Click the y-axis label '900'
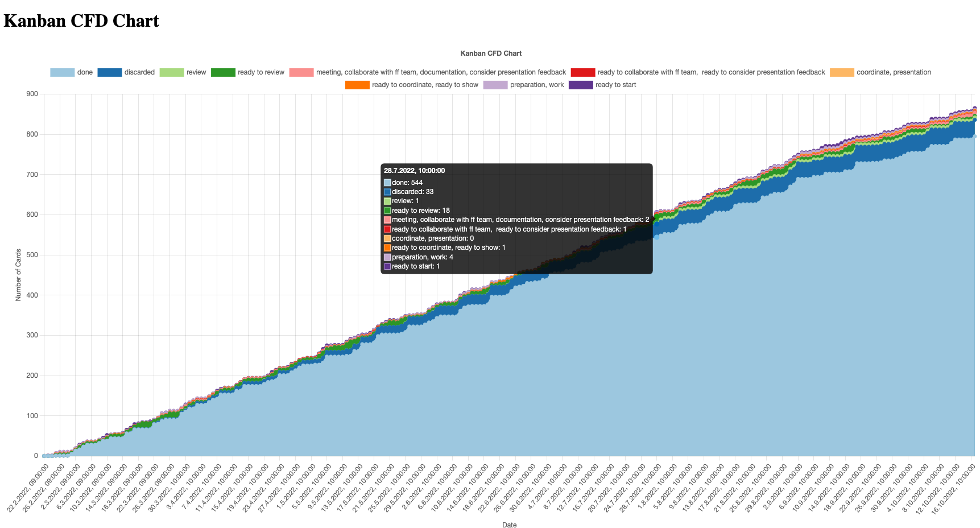Screen dimensions: 980x528 (x=32, y=94)
